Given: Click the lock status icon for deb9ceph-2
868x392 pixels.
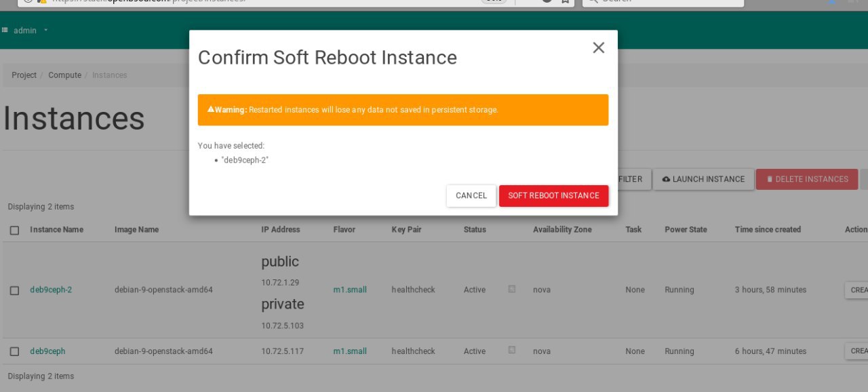Looking at the screenshot, I should click(512, 289).
